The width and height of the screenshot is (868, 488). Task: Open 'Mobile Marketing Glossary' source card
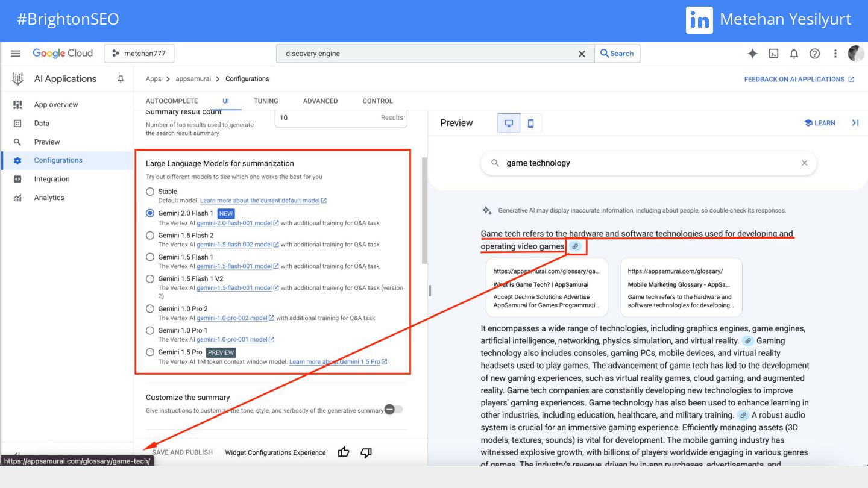click(681, 288)
